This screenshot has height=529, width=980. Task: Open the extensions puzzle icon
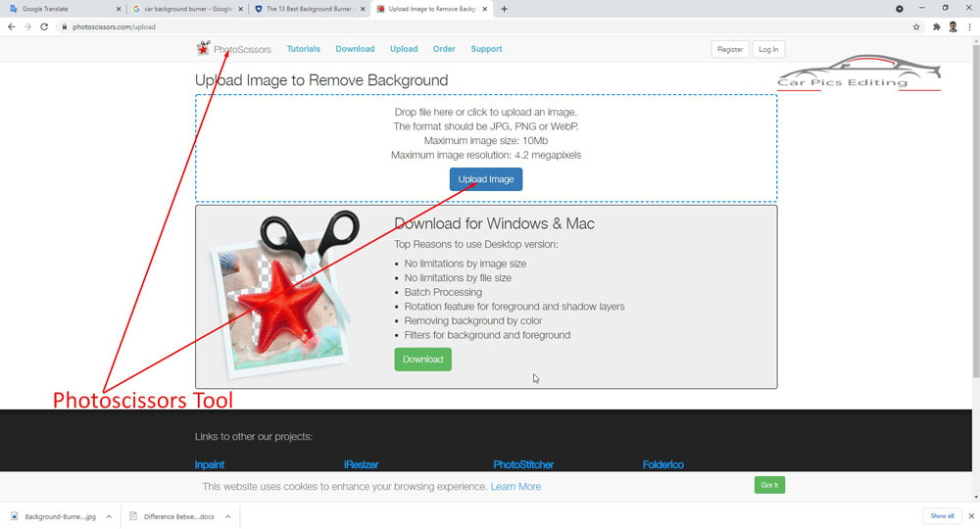pyautogui.click(x=936, y=26)
